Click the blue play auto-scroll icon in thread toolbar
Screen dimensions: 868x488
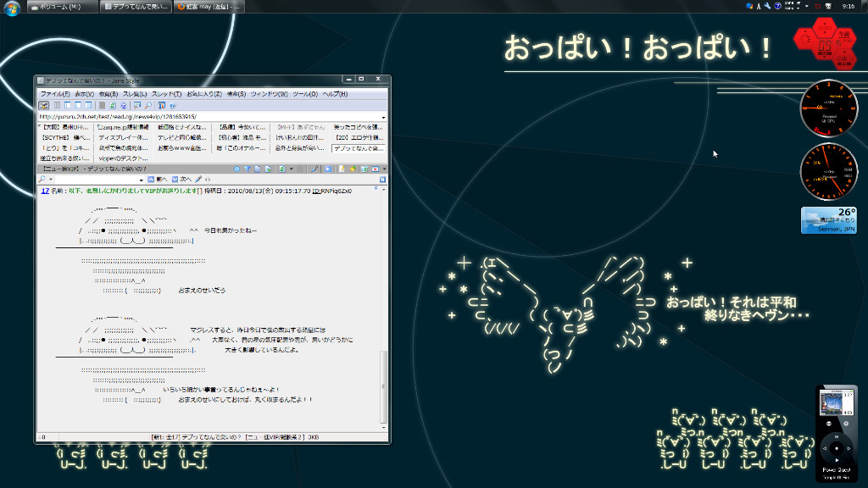[328, 169]
